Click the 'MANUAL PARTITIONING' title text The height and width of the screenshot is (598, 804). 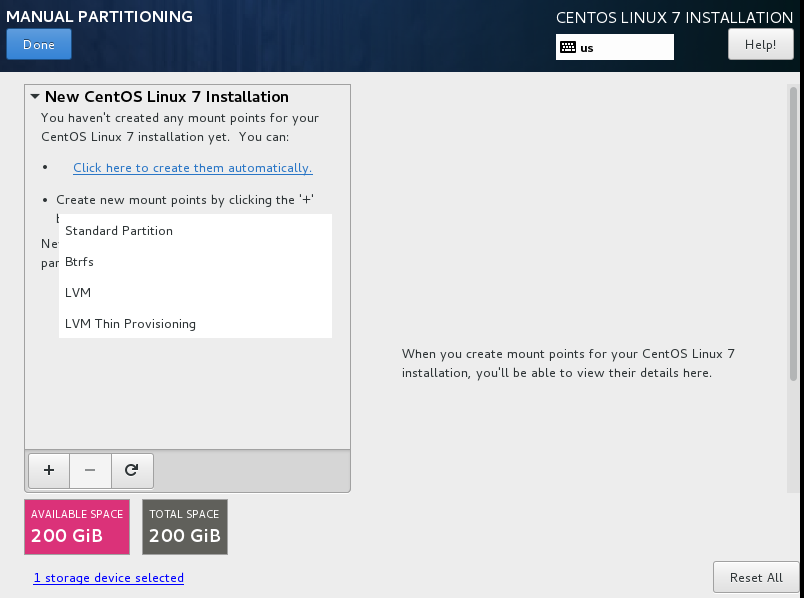pyautogui.click(x=99, y=16)
